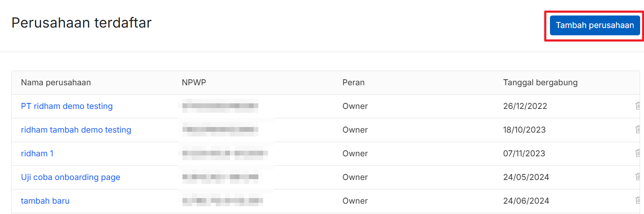Click the NPWP column header
The image size is (644, 214).
tap(194, 83)
